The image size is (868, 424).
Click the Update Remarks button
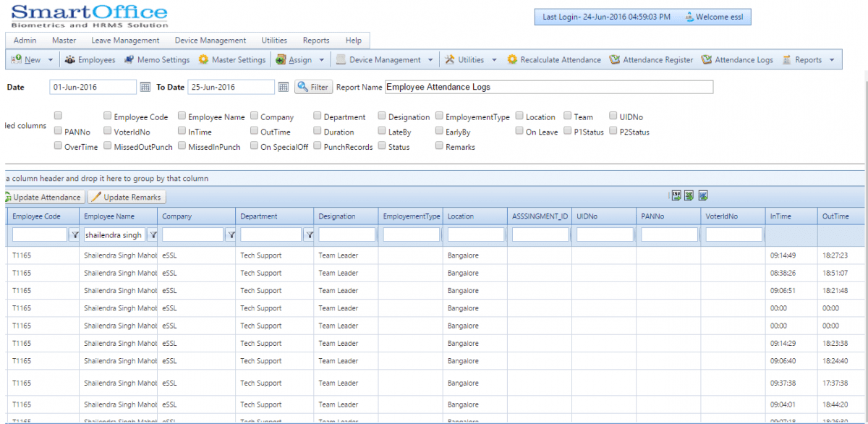pos(127,197)
